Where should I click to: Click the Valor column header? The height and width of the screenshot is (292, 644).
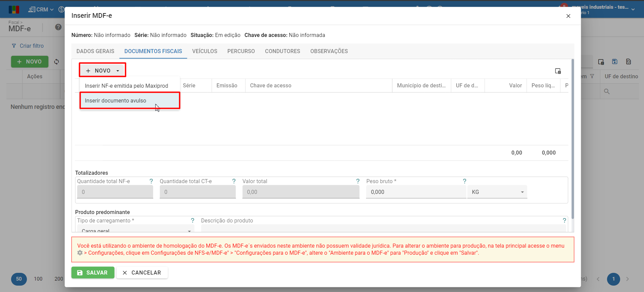pyautogui.click(x=506, y=85)
